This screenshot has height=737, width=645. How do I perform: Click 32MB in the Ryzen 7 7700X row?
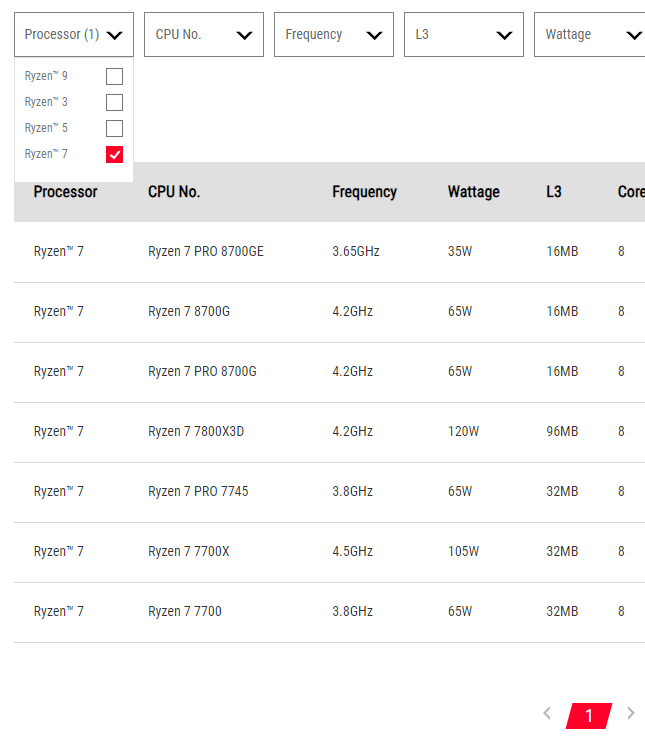pos(562,551)
